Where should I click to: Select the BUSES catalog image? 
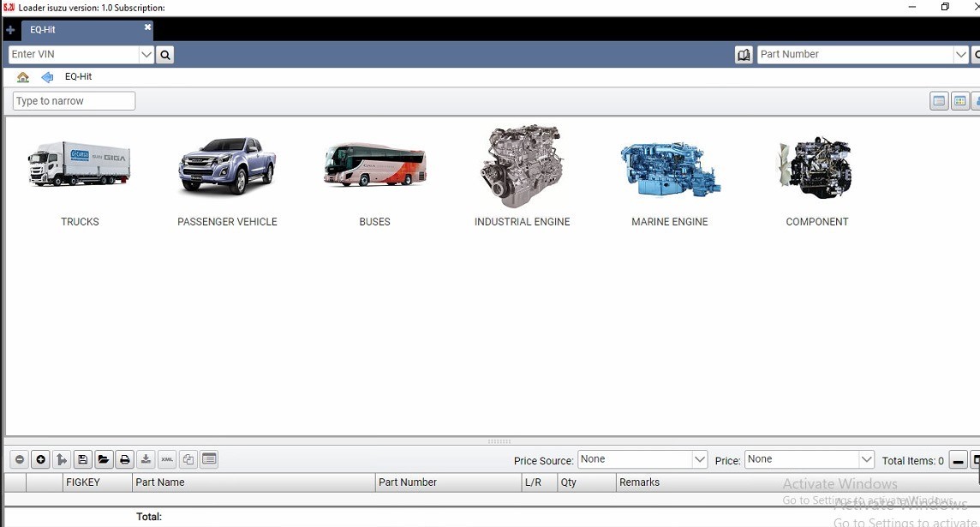pos(375,165)
